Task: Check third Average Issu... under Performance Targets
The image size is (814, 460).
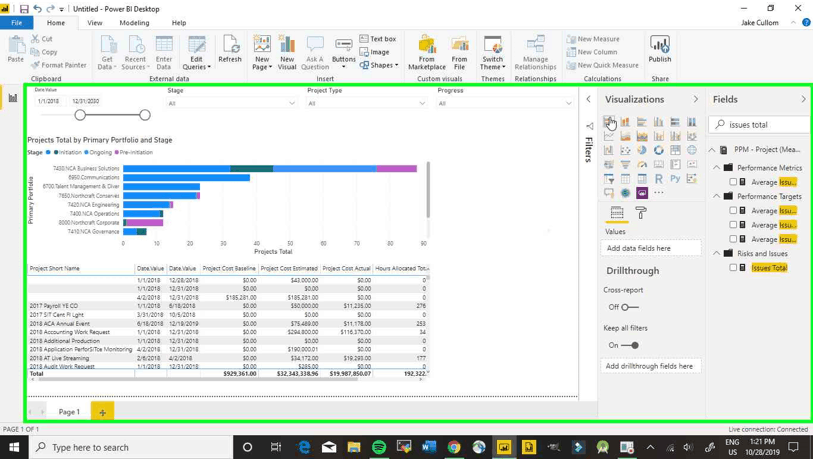Action: click(733, 239)
